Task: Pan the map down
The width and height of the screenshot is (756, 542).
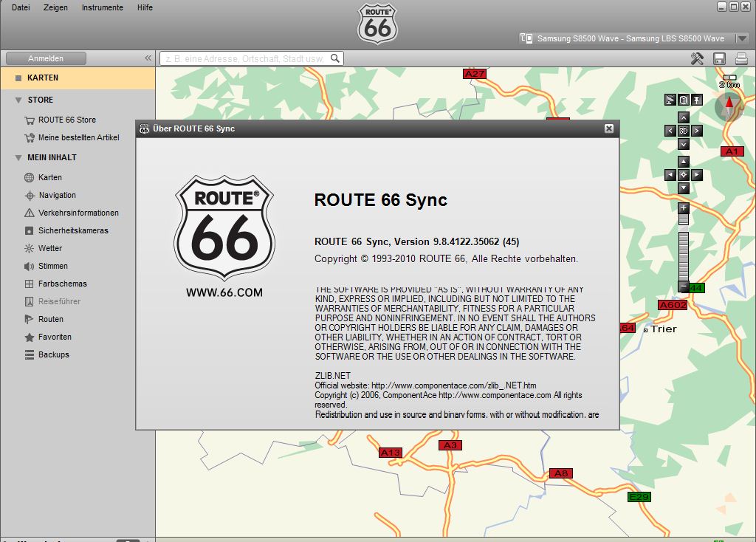Action: tap(683, 188)
